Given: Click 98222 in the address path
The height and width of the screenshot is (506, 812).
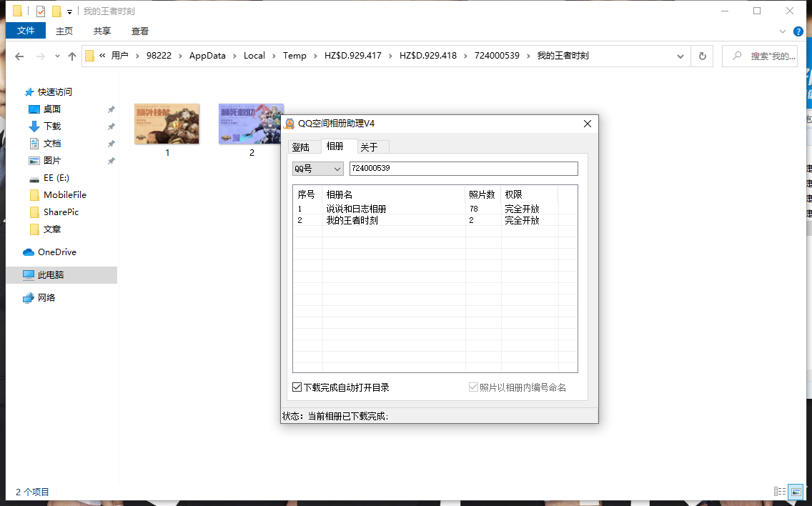Looking at the screenshot, I should tap(159, 56).
